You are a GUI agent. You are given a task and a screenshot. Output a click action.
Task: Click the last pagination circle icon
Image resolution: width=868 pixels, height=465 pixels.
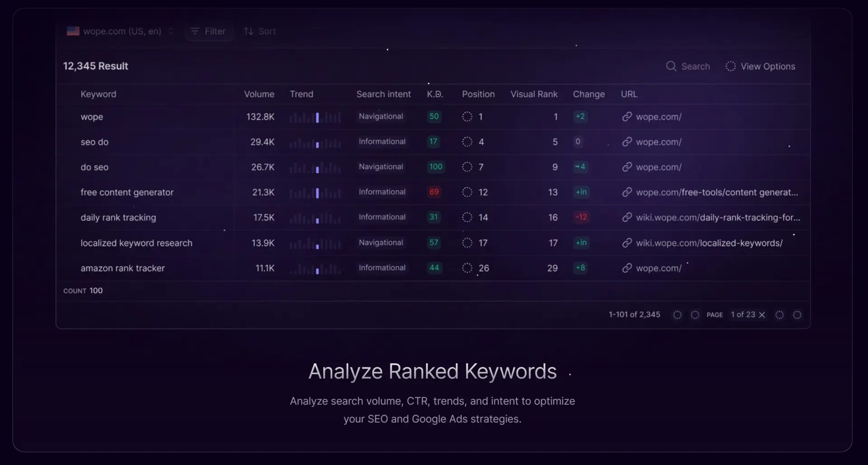coord(797,315)
